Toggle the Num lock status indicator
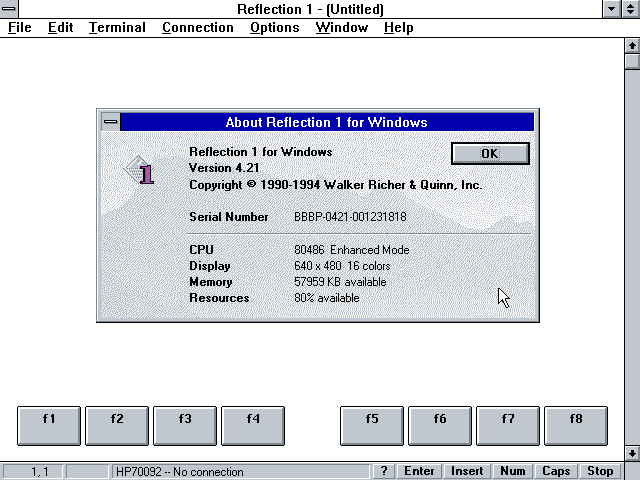 pyautogui.click(x=513, y=471)
